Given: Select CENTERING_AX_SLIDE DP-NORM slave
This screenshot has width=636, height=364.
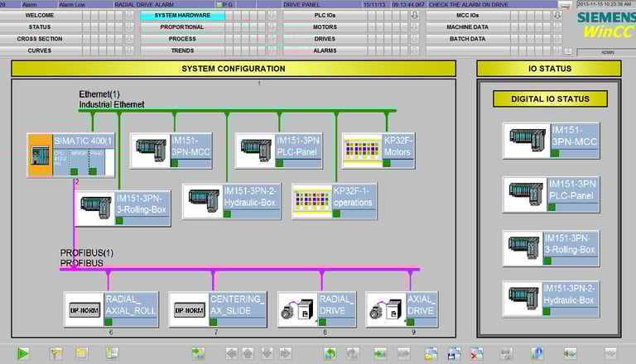Looking at the screenshot, I should pos(218,309).
